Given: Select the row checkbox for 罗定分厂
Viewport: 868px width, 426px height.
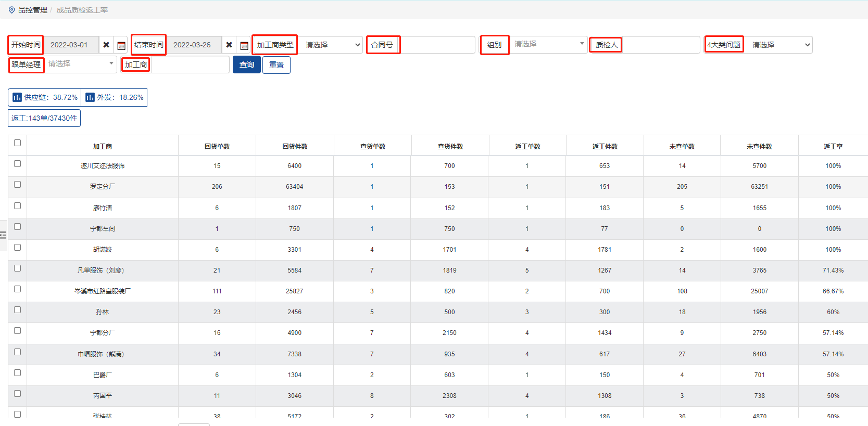Looking at the screenshot, I should (x=17, y=185).
